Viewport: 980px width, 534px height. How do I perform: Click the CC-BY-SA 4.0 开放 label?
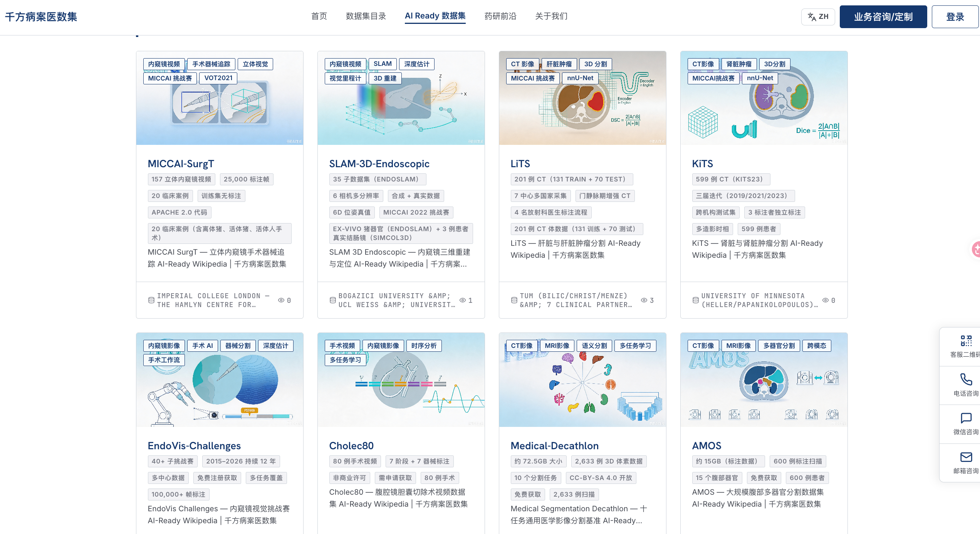(x=601, y=478)
